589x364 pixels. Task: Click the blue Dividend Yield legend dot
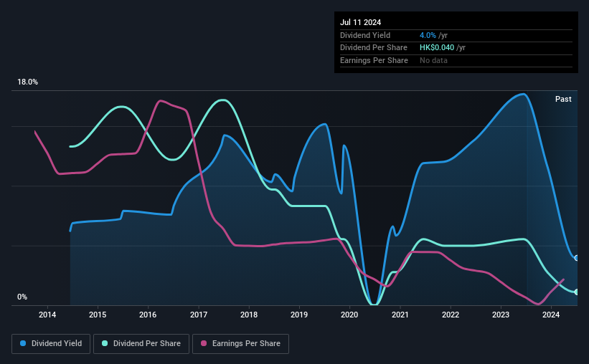[23, 343]
